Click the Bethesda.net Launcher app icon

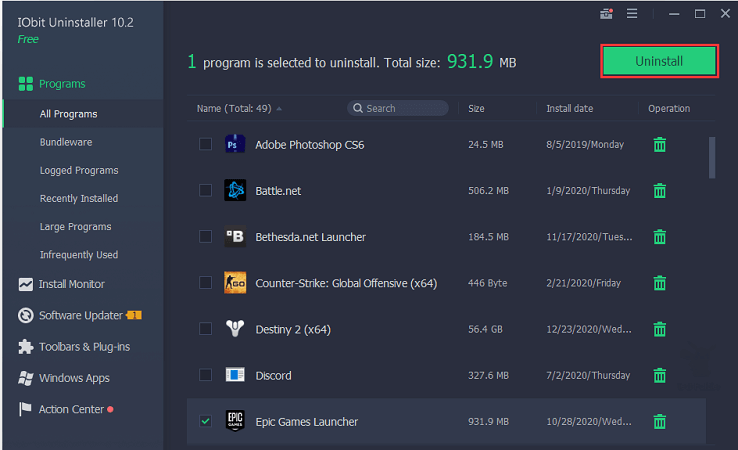pos(235,236)
